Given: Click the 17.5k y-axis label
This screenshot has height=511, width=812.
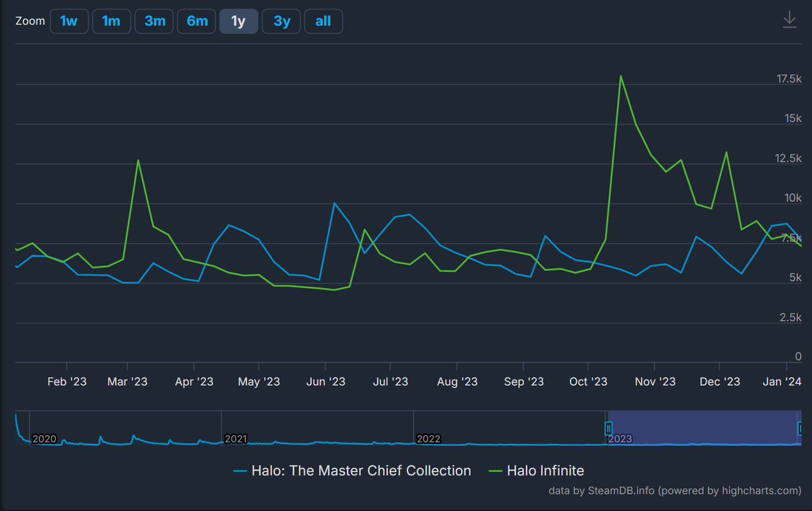Looking at the screenshot, I should click(x=789, y=79).
